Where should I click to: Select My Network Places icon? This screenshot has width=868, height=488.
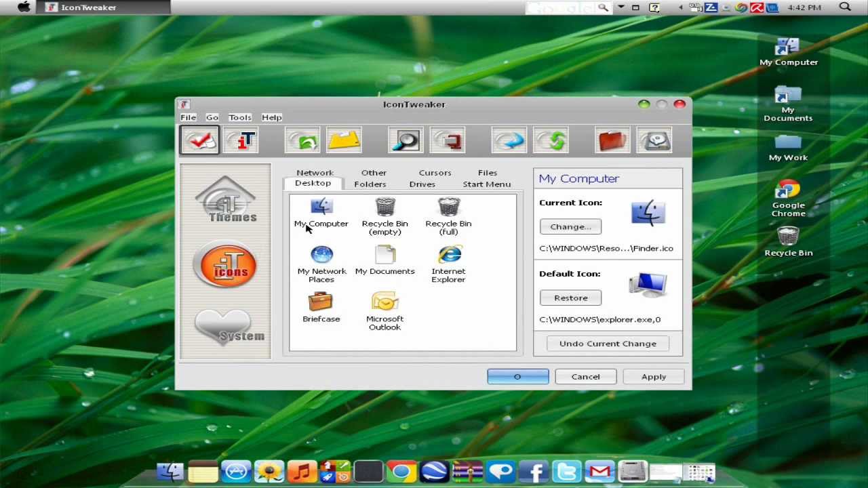(x=321, y=264)
